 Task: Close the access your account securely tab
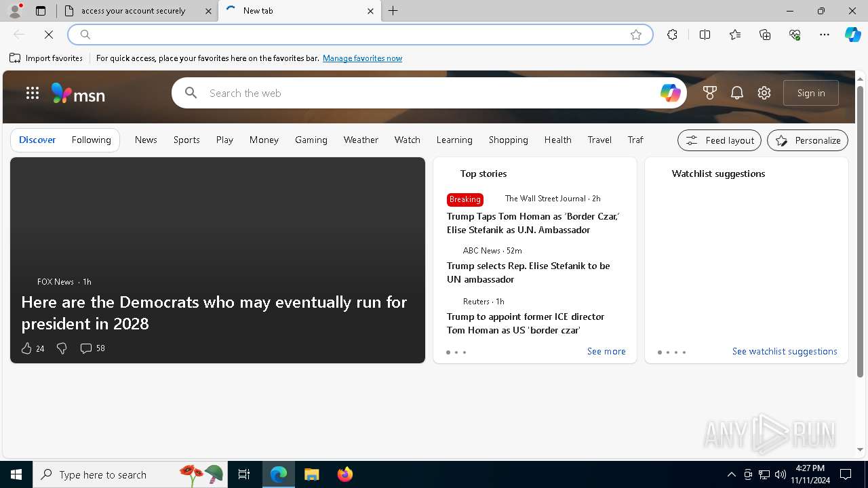pyautogui.click(x=208, y=11)
